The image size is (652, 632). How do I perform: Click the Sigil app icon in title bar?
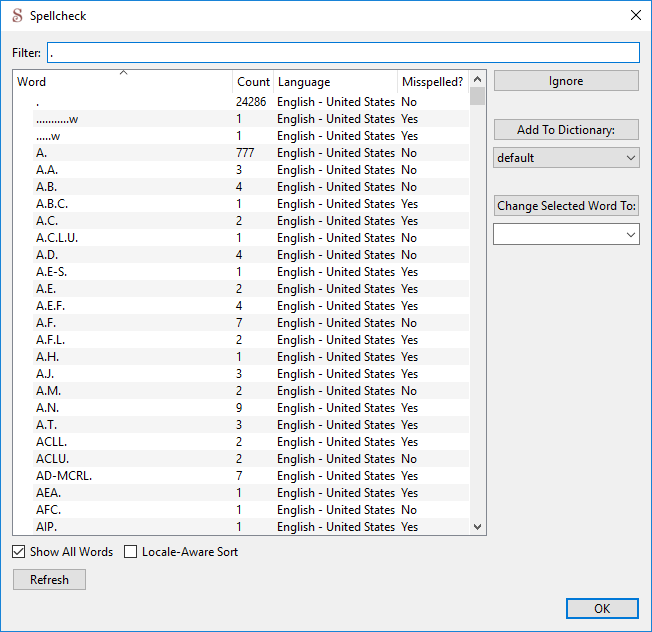tap(16, 15)
